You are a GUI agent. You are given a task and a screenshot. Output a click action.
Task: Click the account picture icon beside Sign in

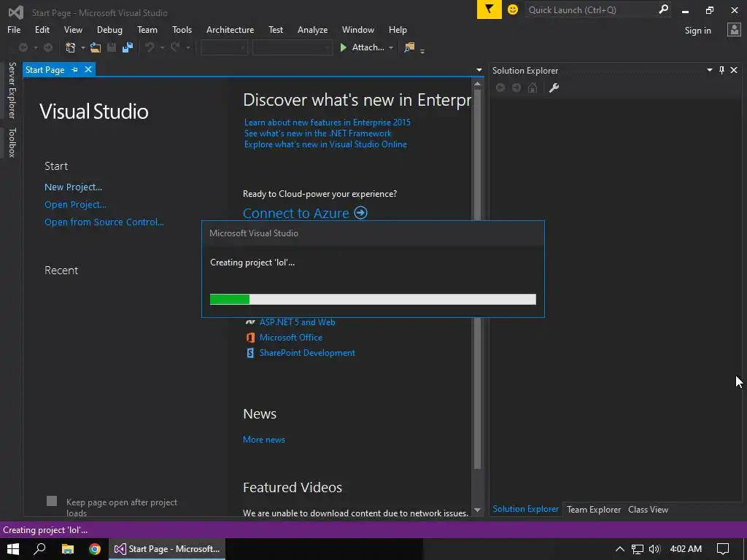734,30
